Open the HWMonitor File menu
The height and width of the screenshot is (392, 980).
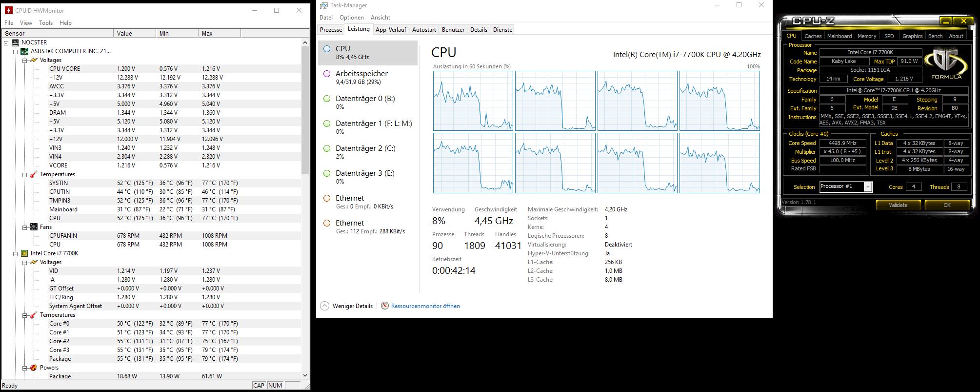pos(9,23)
